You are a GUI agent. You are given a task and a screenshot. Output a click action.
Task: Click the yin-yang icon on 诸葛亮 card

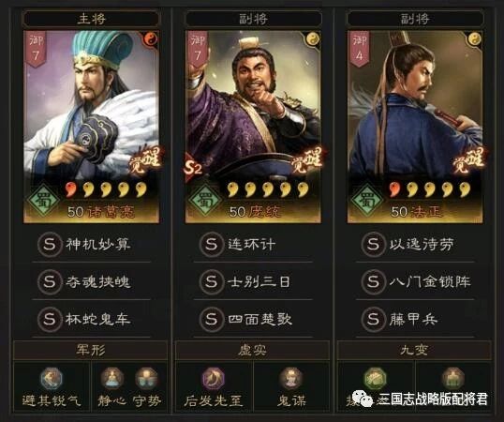150,39
